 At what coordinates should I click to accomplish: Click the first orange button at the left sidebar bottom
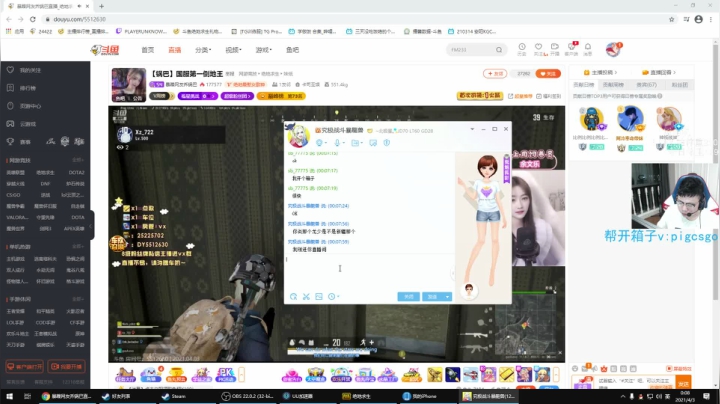click(24, 366)
